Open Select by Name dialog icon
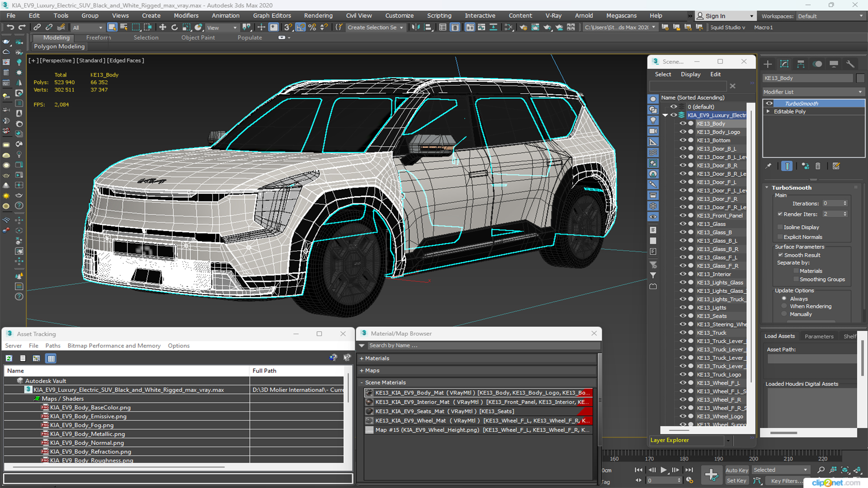 click(124, 28)
